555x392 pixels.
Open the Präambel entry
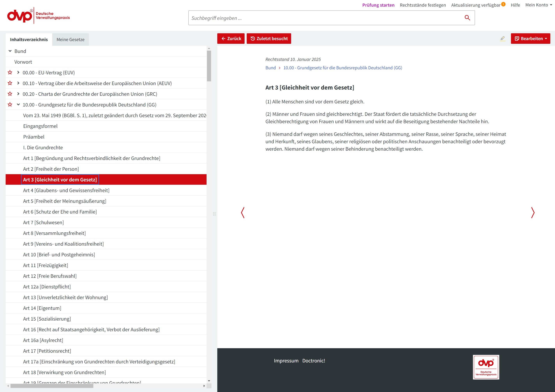(34, 137)
